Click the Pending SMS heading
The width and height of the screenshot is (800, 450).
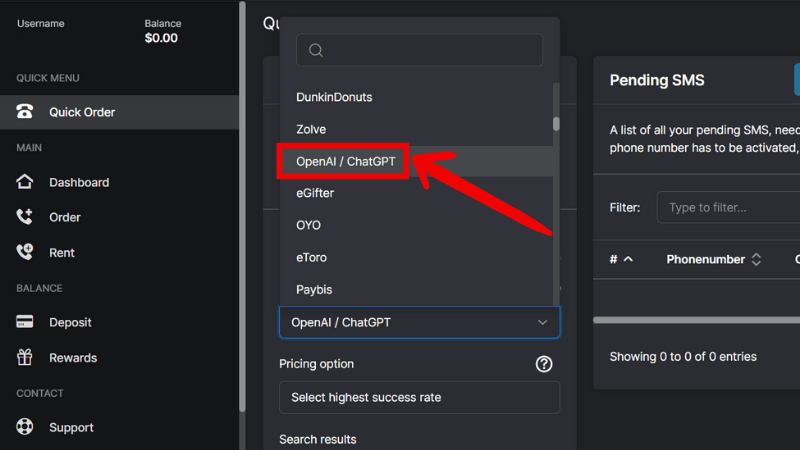pos(657,80)
